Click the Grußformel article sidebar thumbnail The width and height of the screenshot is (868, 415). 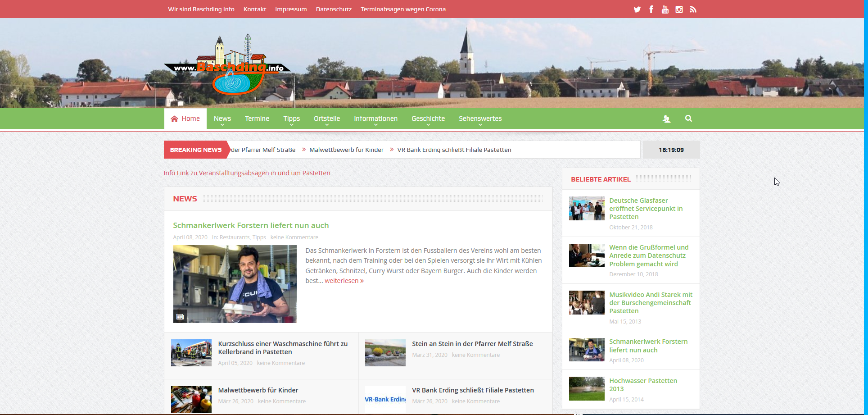pos(587,255)
